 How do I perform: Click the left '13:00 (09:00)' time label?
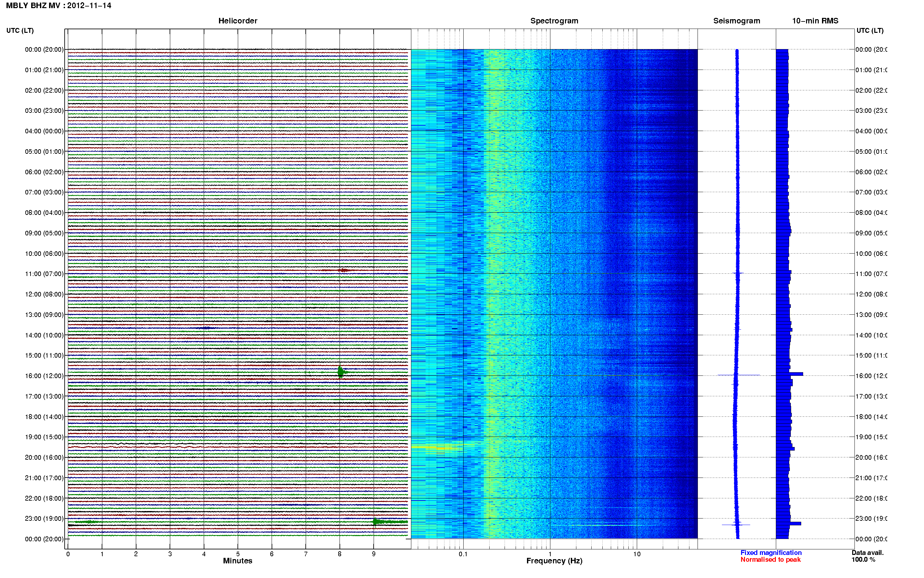pos(44,315)
